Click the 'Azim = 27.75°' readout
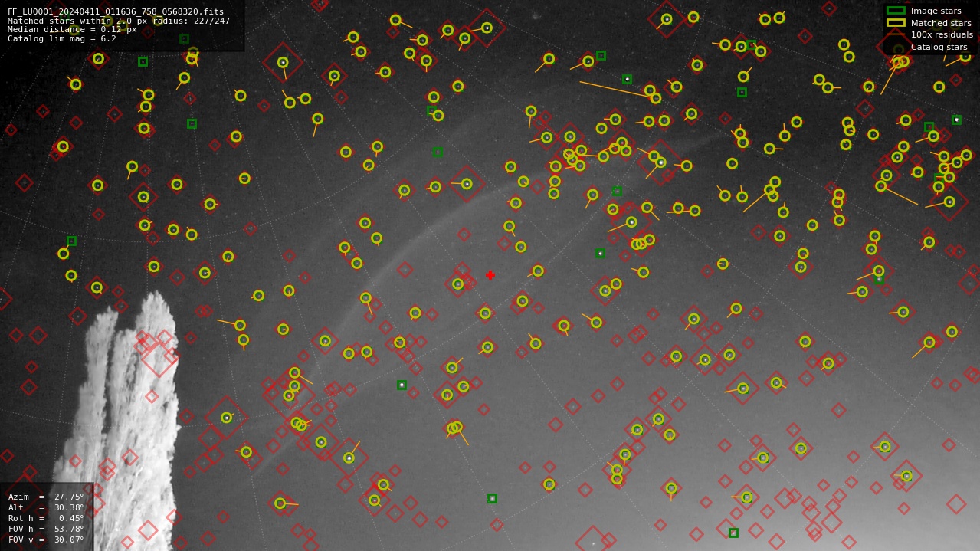The width and height of the screenshot is (980, 551). point(46,497)
